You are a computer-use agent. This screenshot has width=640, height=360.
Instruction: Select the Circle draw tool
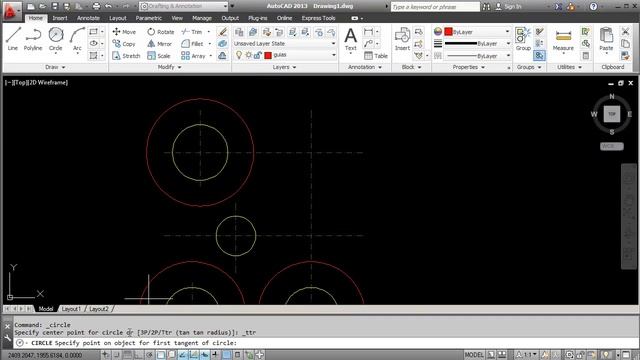56,39
